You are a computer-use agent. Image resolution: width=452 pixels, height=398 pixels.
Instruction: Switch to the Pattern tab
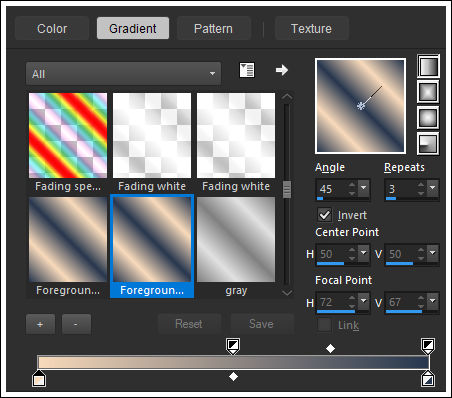point(214,29)
